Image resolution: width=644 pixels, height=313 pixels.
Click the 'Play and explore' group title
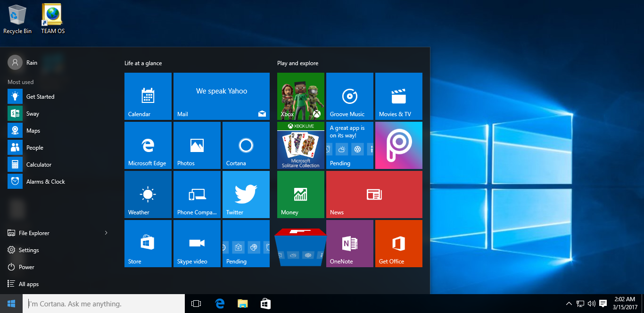tap(297, 63)
